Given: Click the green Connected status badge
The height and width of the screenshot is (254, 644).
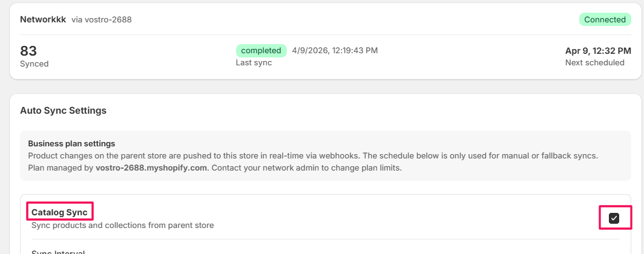Looking at the screenshot, I should [605, 19].
